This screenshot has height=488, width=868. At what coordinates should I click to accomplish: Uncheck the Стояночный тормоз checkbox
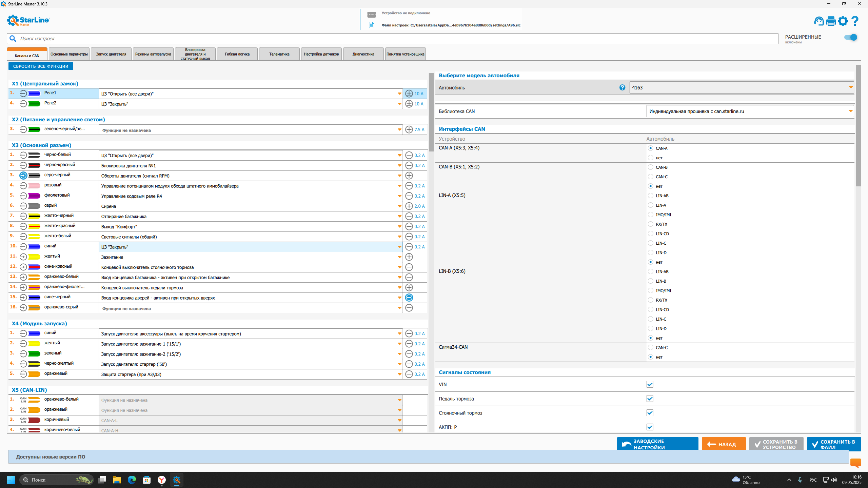tap(650, 413)
